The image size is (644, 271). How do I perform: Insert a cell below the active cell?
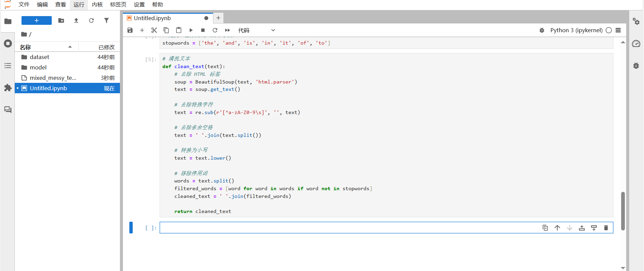click(x=594, y=228)
